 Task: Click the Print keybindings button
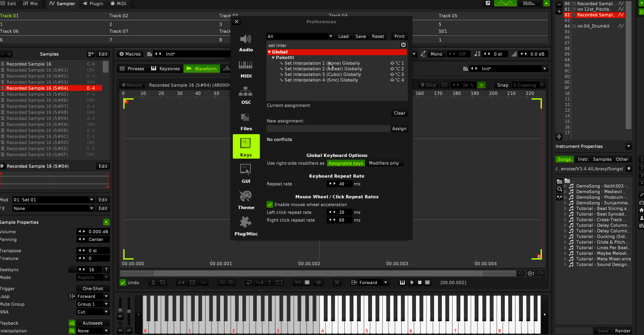(x=399, y=36)
